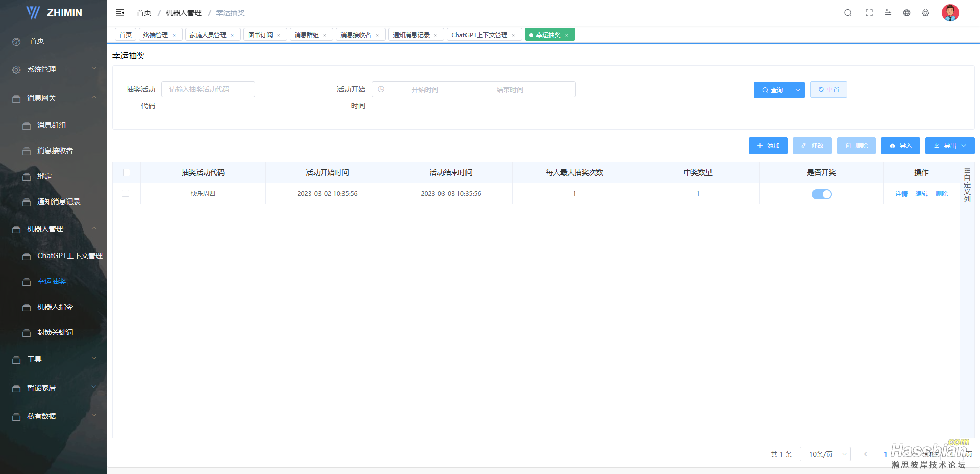
Task: Close the 家庭人员管理 tab
Action: coord(232,35)
